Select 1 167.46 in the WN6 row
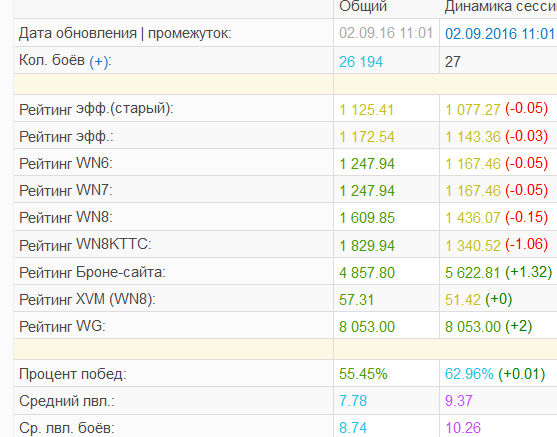 click(x=472, y=164)
